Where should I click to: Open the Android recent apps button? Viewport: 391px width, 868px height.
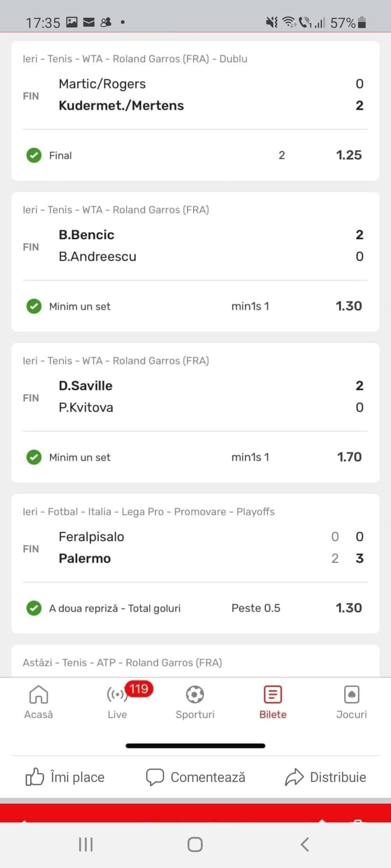(86, 844)
